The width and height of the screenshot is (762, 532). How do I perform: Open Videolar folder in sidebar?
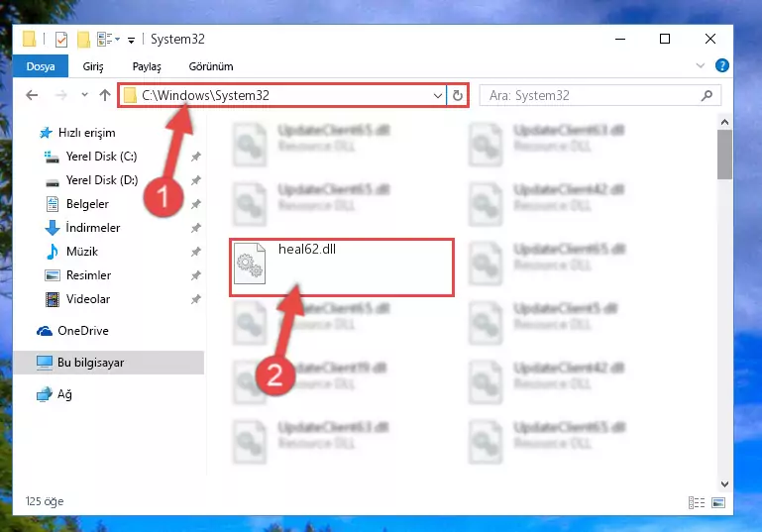(x=77, y=299)
